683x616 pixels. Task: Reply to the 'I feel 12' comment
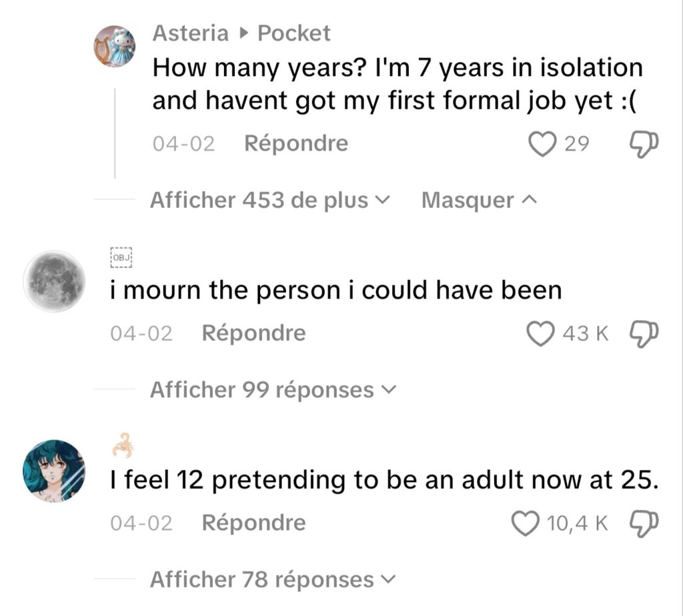(x=254, y=523)
